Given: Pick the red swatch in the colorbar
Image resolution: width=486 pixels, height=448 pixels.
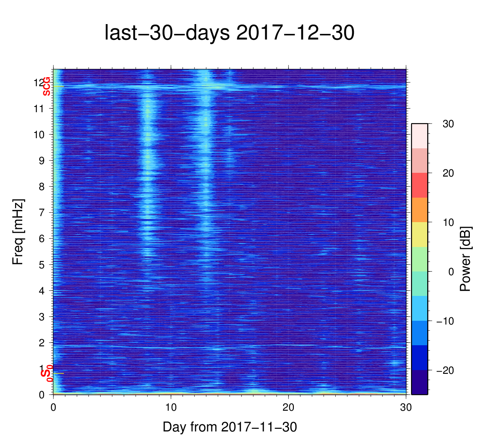Looking at the screenshot, I should click(419, 185).
